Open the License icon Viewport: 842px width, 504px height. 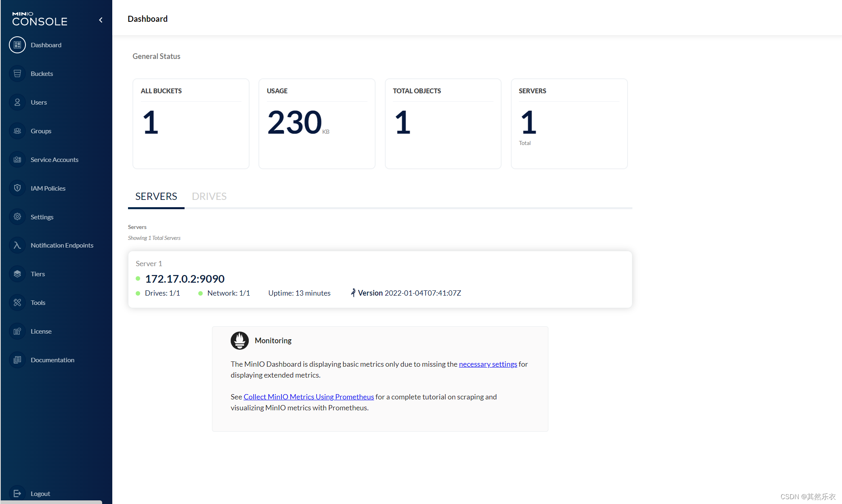click(x=17, y=331)
